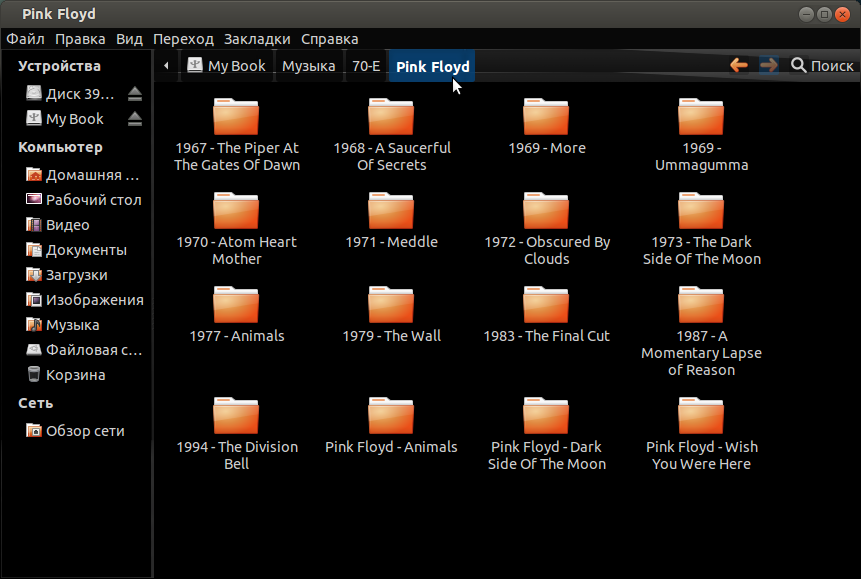Open Документы in the sidebar

pyautogui.click(x=77, y=250)
